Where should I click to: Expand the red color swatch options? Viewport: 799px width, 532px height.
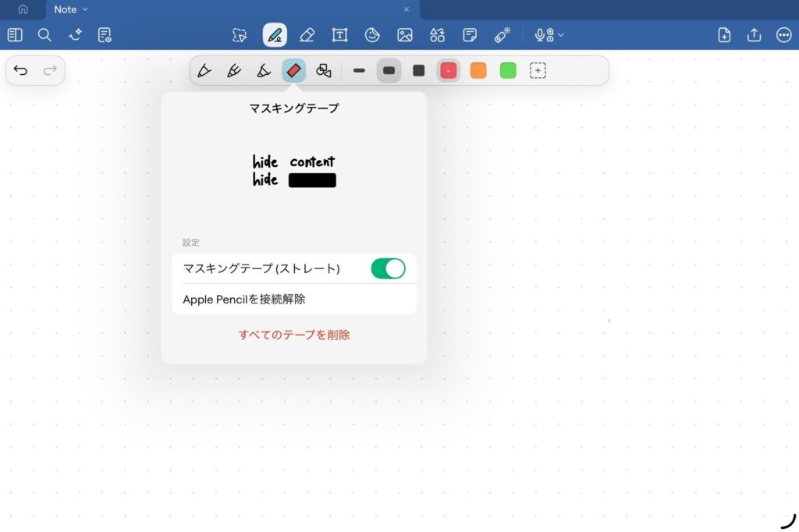tap(449, 71)
